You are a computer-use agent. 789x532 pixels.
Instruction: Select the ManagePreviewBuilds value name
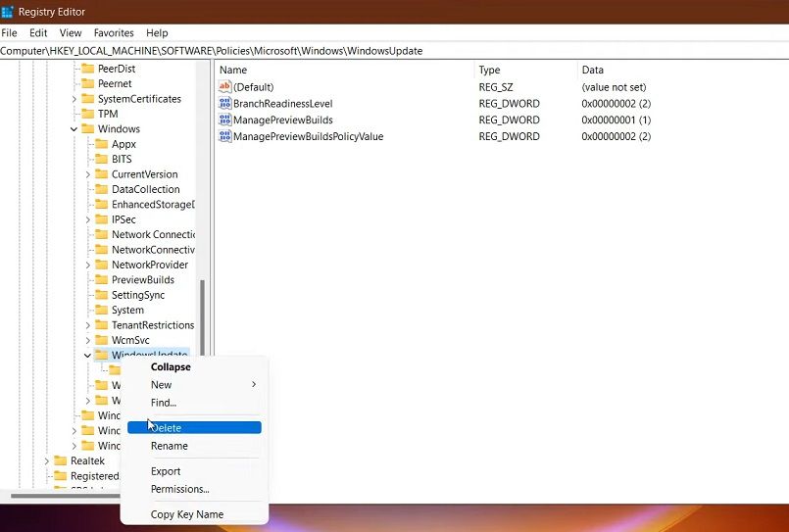[x=283, y=120]
